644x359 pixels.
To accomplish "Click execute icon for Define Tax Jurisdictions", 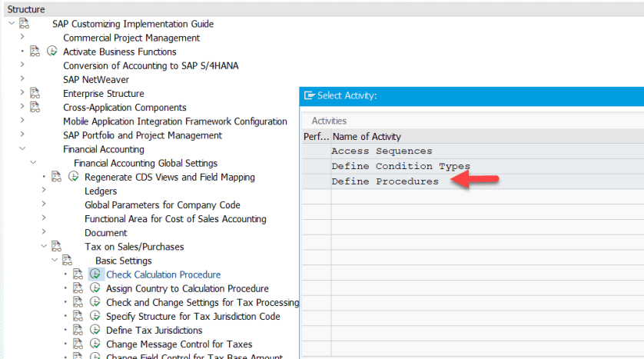I will tap(95, 330).
